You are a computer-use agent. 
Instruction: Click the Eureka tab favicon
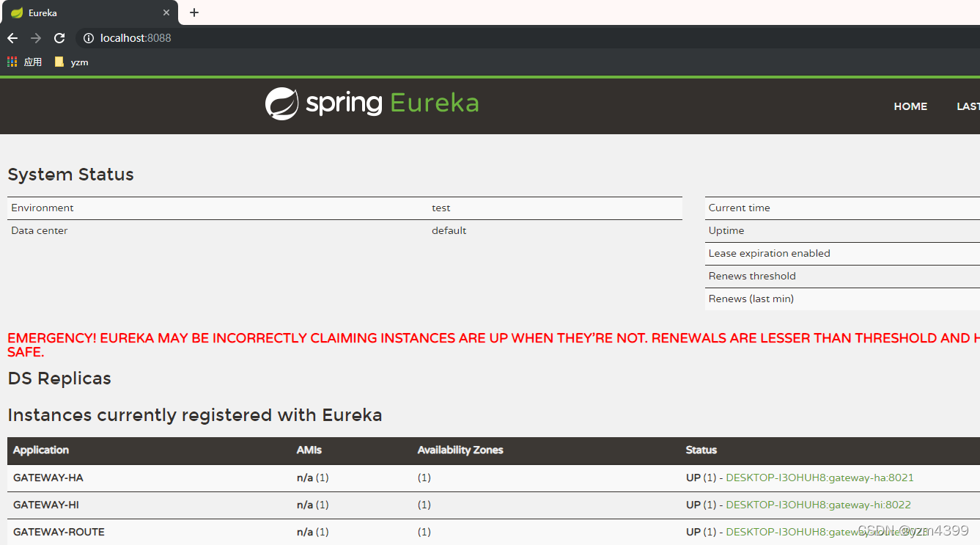pos(16,13)
